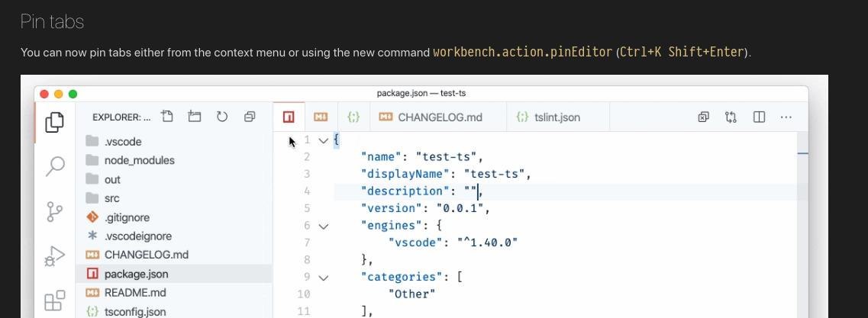Image resolution: width=868 pixels, height=318 pixels.
Task: Select the pinned markdown tab
Action: pos(321,117)
